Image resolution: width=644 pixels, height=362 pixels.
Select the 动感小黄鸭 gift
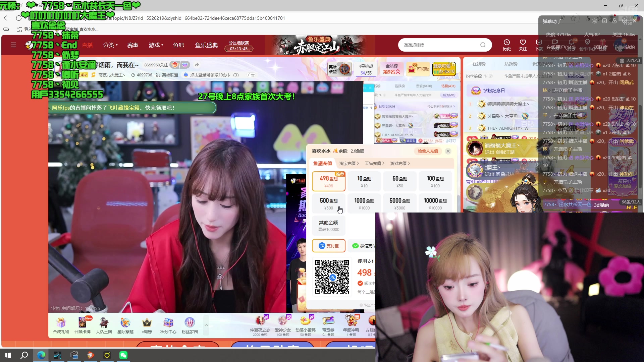pyautogui.click(x=306, y=325)
